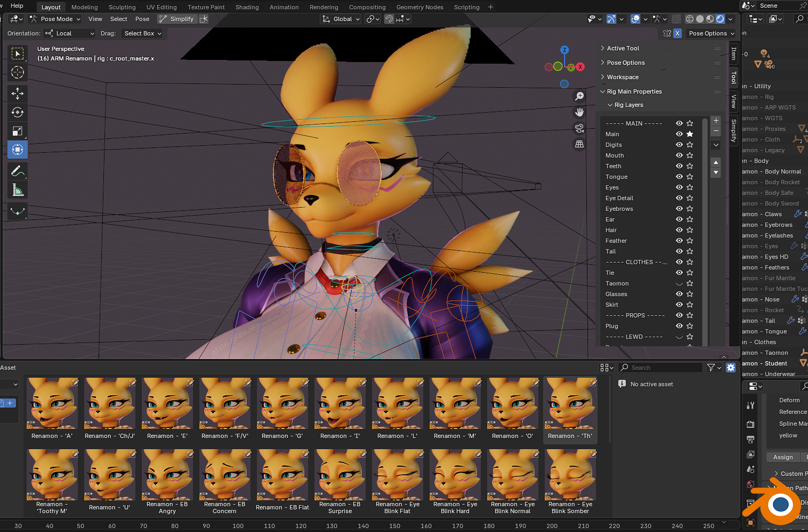Open the Global transform orientation dropdown
This screenshot has width=808, height=532.
[x=340, y=19]
